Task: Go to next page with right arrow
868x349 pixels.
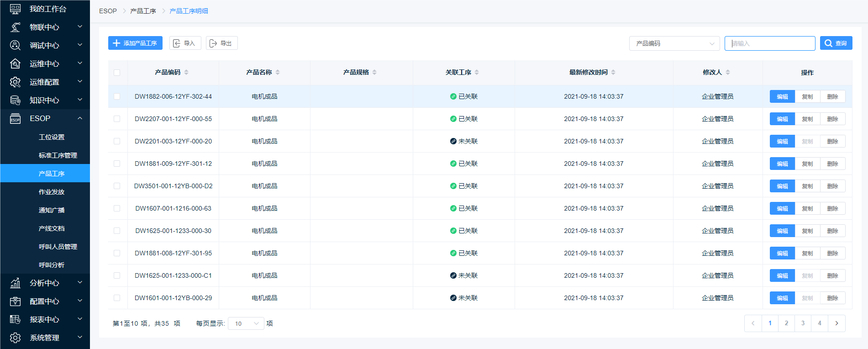Action: click(x=836, y=323)
